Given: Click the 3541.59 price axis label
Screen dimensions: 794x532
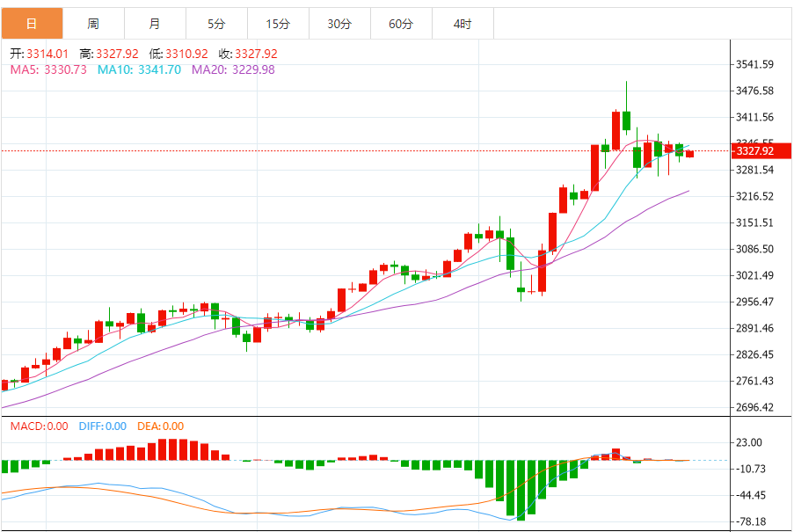Looking at the screenshot, I should 754,64.
